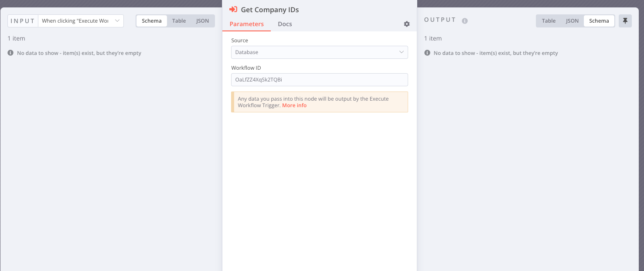Follow the More info link
644x271 pixels.
pyautogui.click(x=294, y=105)
